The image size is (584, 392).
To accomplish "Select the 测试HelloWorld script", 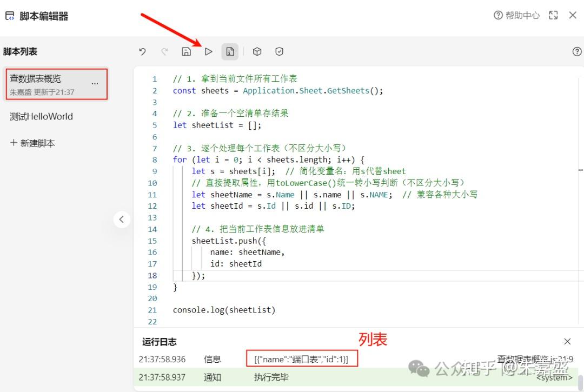I will (41, 117).
